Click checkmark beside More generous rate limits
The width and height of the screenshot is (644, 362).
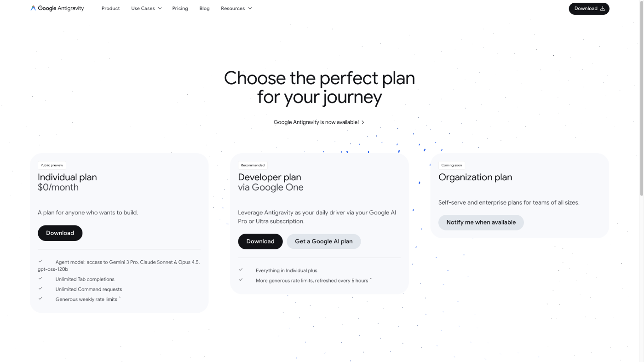point(241,280)
